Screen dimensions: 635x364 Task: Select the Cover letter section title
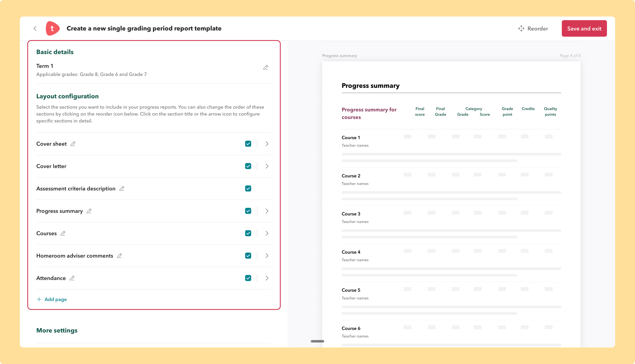51,166
